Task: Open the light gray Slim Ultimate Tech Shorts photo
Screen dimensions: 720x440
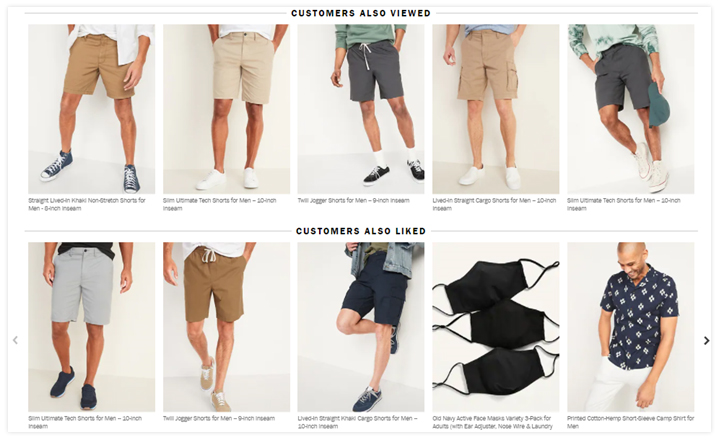Action: pos(91,327)
